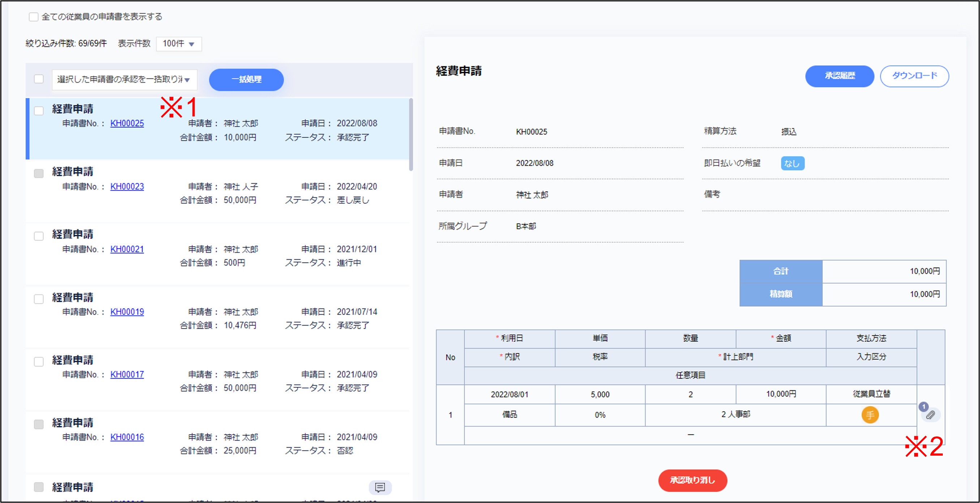Click the 合計 header cell in totals

click(x=781, y=271)
